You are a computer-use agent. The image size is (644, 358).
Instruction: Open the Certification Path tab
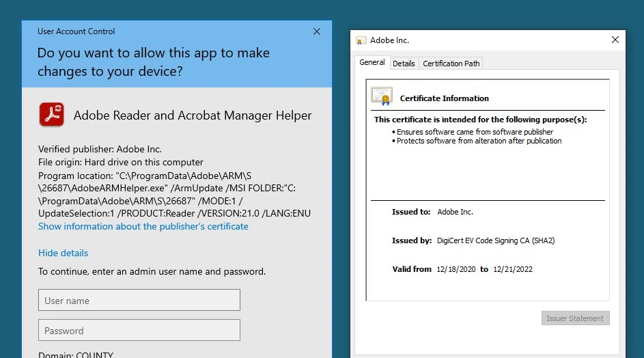(451, 64)
